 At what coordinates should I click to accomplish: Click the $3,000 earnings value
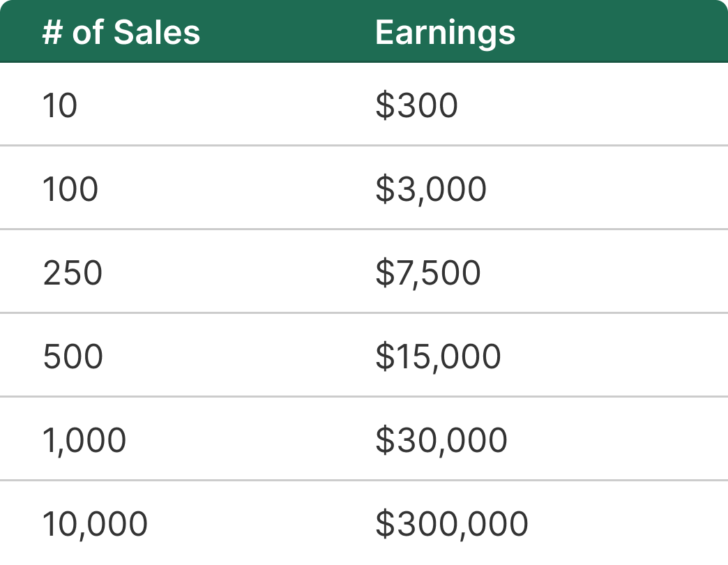tap(430, 189)
